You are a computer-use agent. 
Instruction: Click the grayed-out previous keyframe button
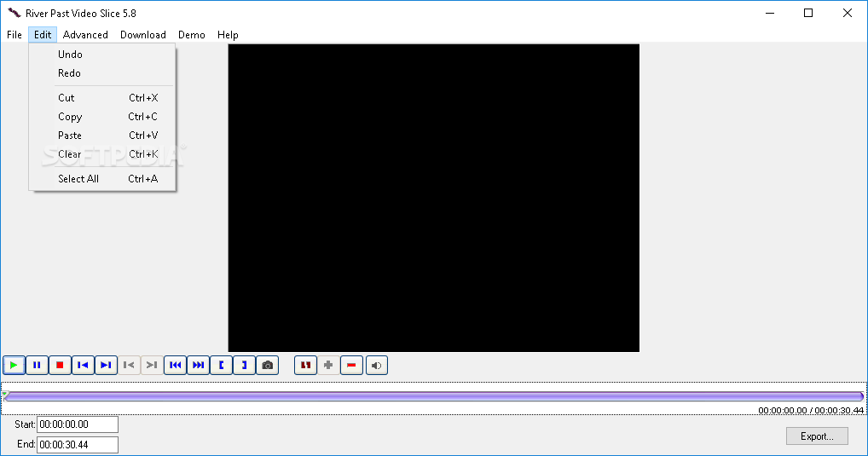129,366
